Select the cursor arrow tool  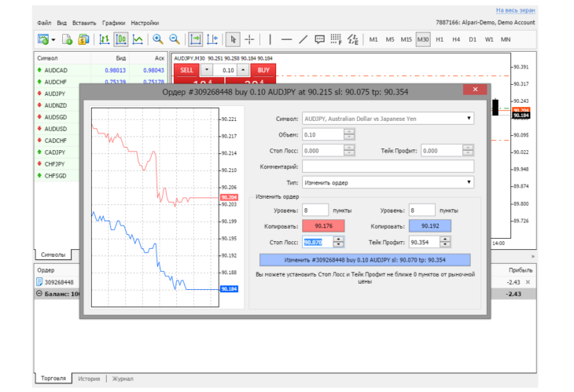pos(233,39)
